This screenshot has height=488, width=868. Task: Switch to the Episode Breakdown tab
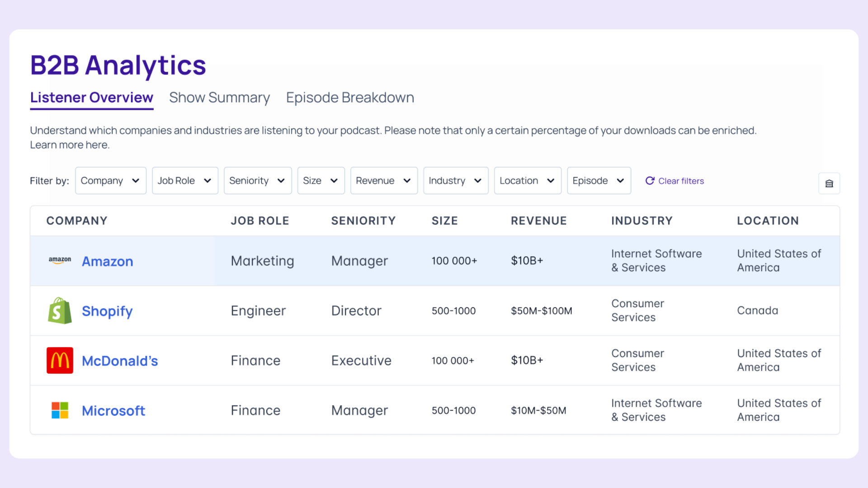(x=350, y=98)
